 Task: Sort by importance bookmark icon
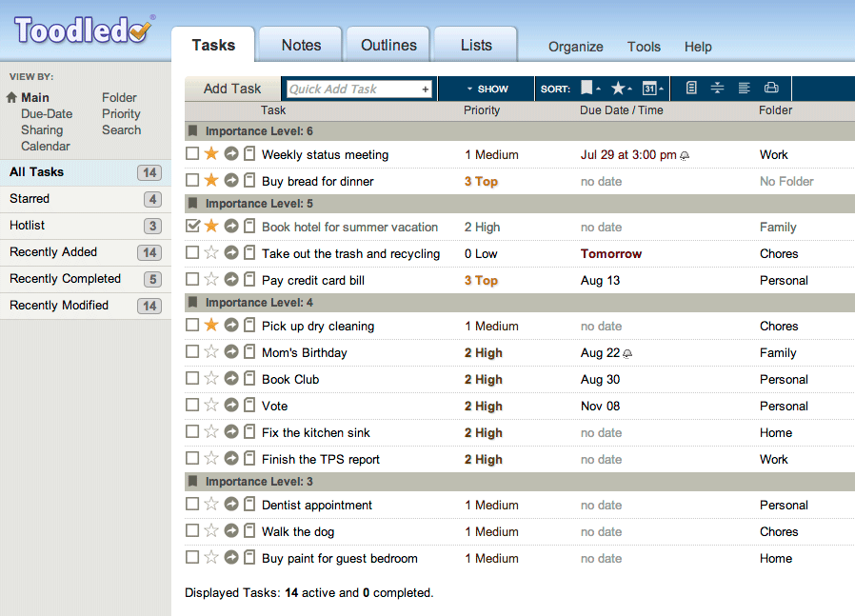[587, 89]
